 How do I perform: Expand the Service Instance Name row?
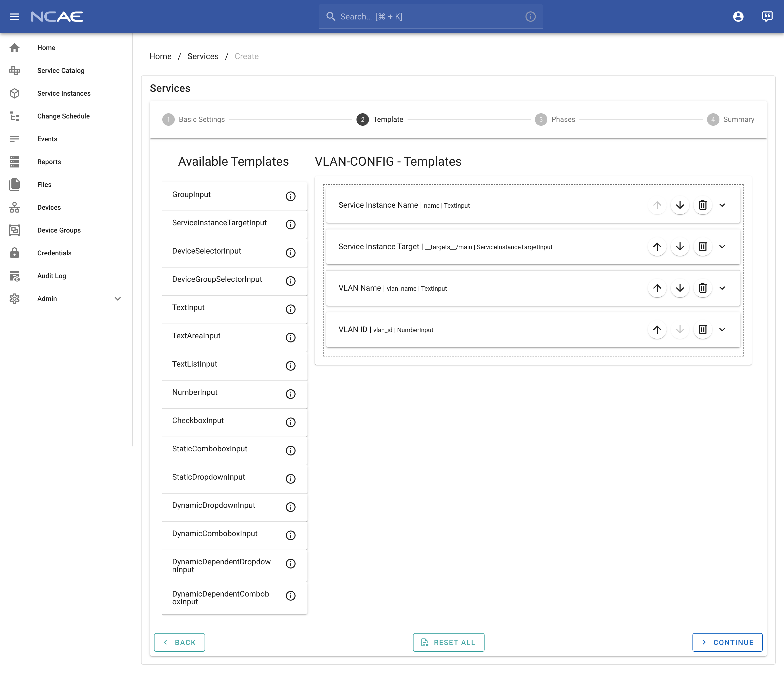(x=722, y=205)
